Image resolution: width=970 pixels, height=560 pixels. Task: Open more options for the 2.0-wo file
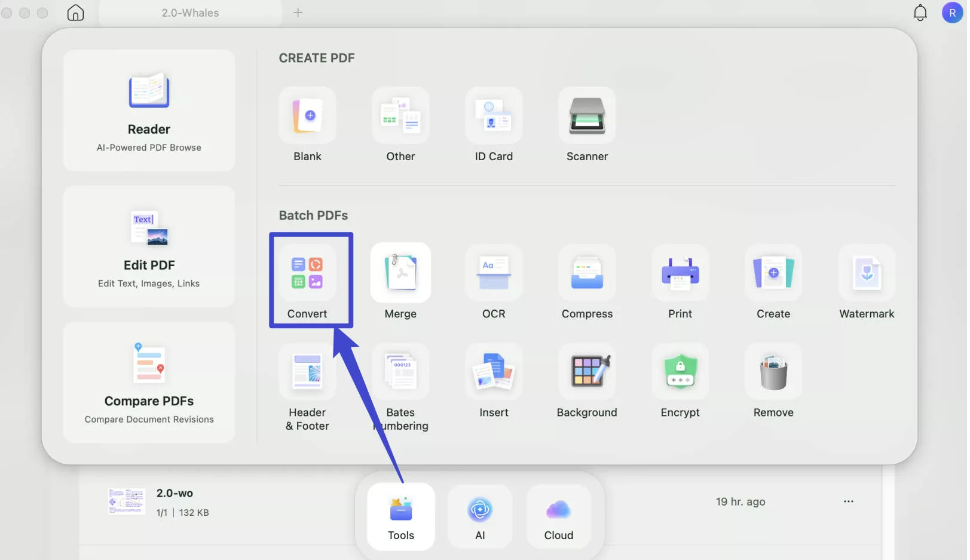pos(848,501)
